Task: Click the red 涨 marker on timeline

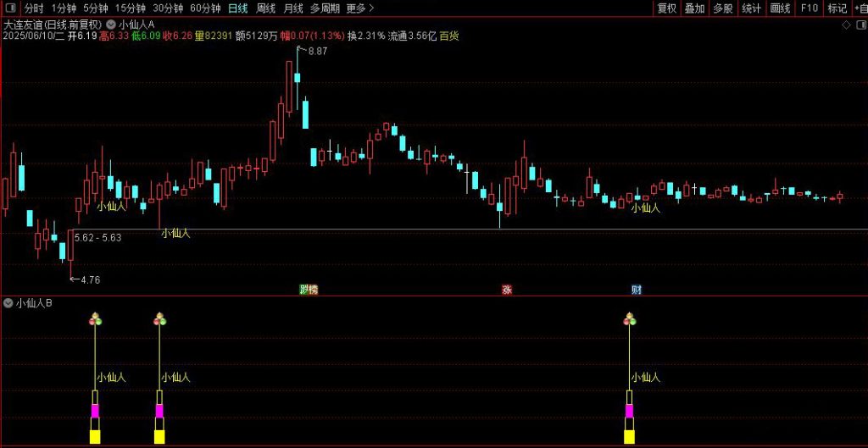Action: point(507,290)
